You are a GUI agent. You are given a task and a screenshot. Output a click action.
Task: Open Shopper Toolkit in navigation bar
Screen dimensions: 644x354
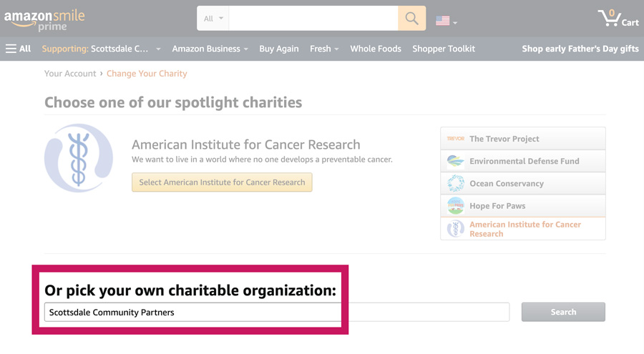444,49
